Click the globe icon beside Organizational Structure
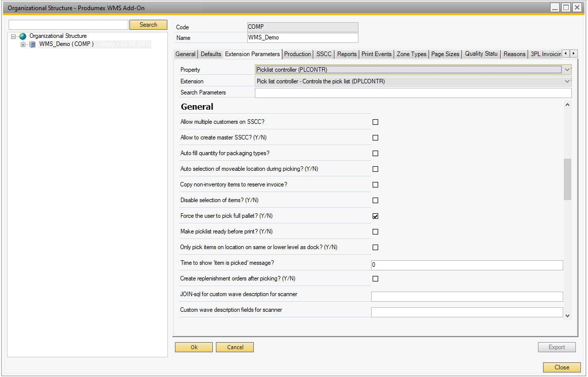This screenshot has width=588, height=377. (x=22, y=36)
